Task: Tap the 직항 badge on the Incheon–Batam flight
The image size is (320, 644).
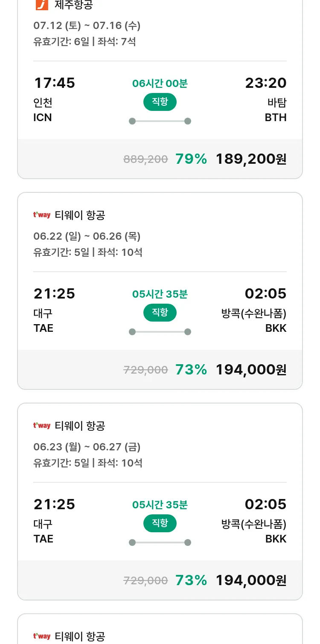Action: coord(160,102)
